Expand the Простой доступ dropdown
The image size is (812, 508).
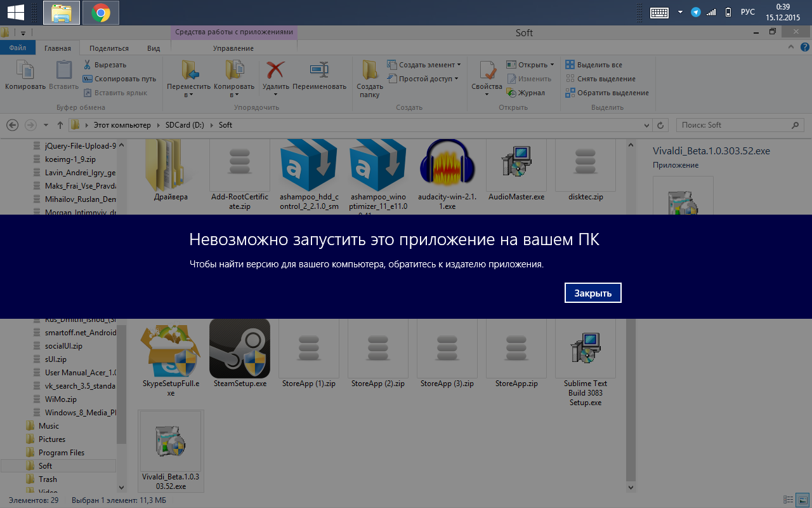click(457, 79)
